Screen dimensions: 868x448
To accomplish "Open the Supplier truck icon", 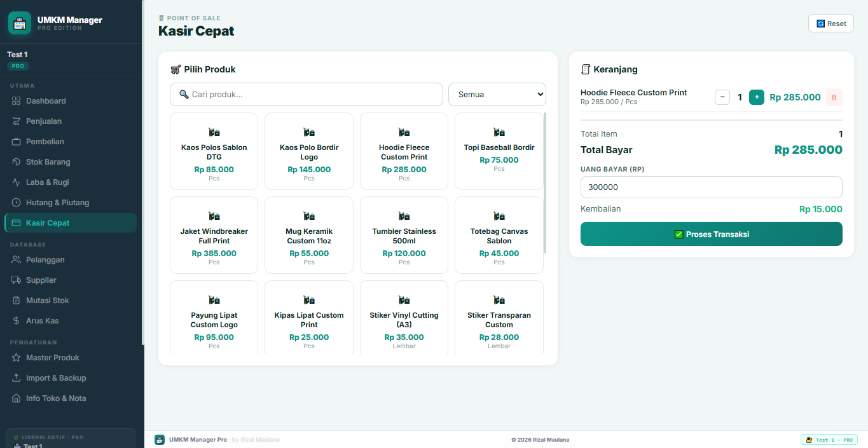I will 17,280.
